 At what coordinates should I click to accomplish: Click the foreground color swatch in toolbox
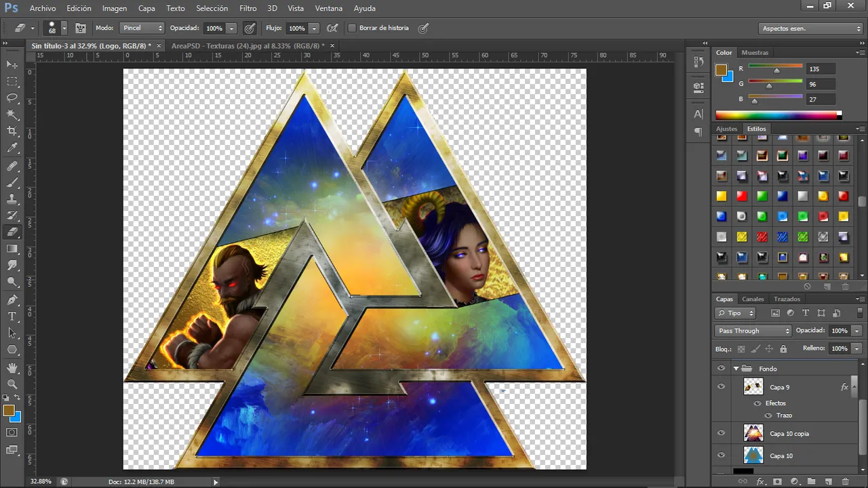pos(9,411)
